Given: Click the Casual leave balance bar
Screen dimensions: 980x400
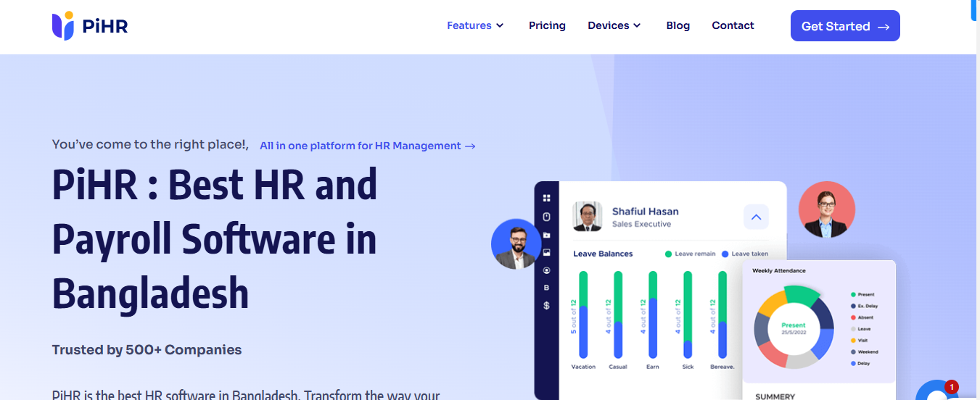Looking at the screenshot, I should (618, 314).
